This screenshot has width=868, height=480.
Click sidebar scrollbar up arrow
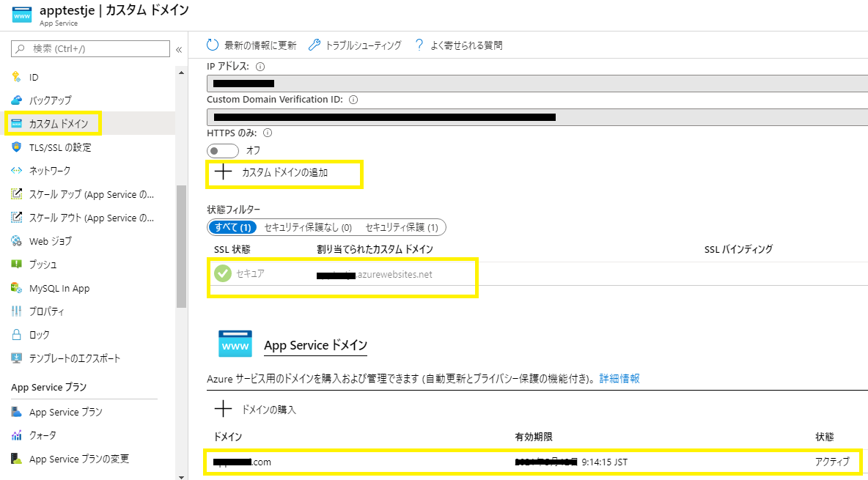pos(181,73)
